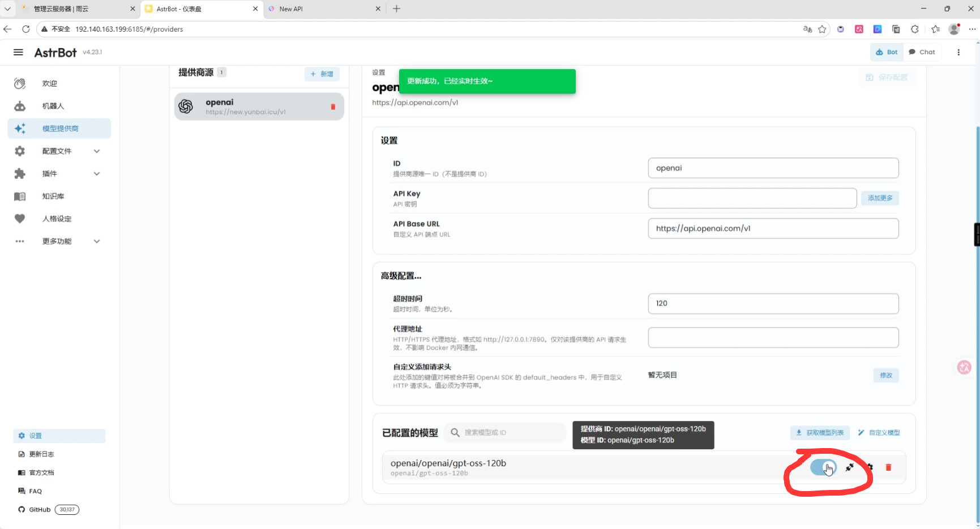
Task: Open the 人格设定 persona settings page
Action: (57, 219)
